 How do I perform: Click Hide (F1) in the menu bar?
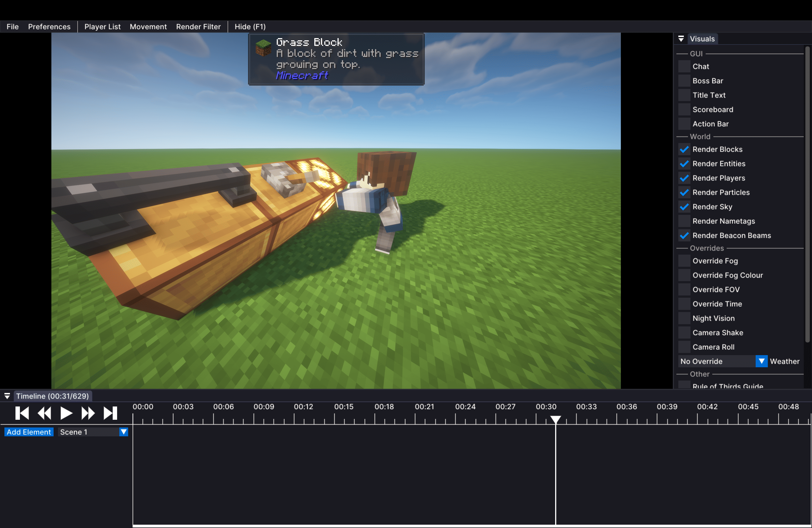[x=250, y=27]
